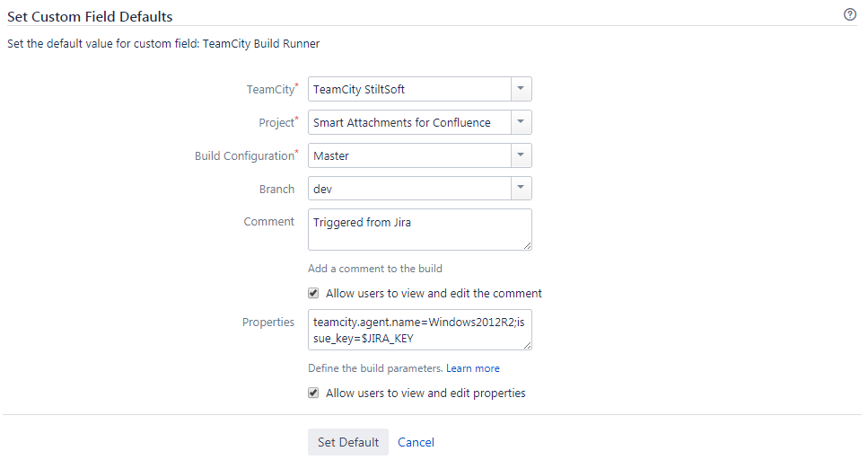
Task: Click the Properties field label
Action: tap(268, 322)
